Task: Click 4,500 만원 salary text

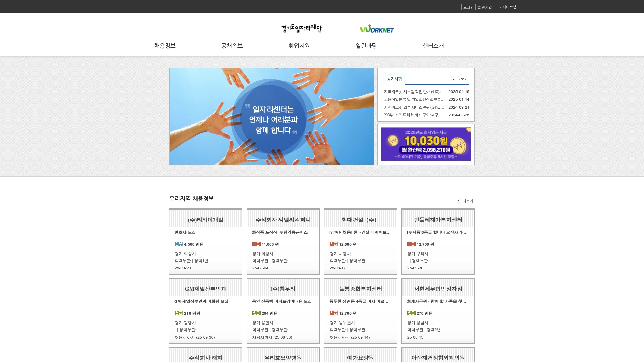Action: [x=194, y=244]
